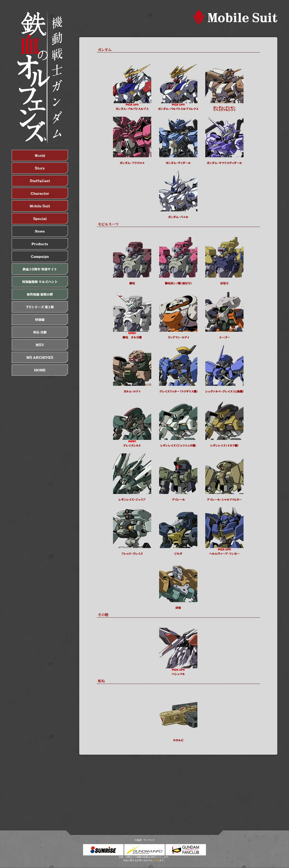This screenshot has width=289, height=868.
Task: Open レギンレイズ(イオク機) yellow mobile suit
Action: point(224,420)
